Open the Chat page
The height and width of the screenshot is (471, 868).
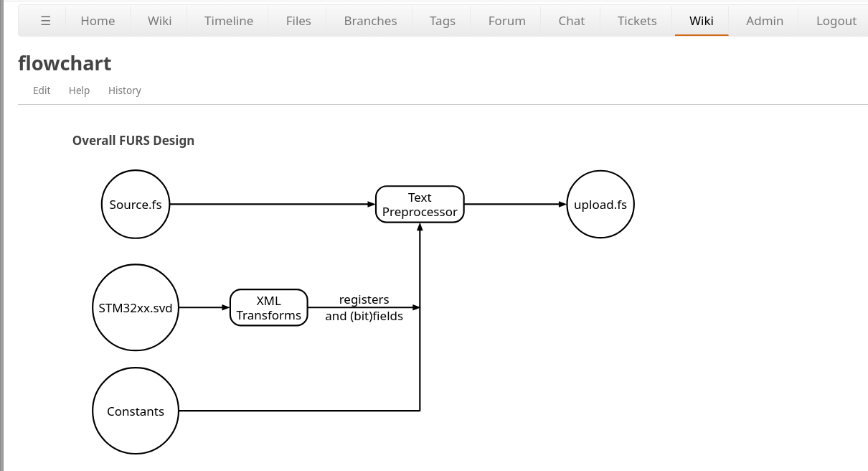(571, 21)
